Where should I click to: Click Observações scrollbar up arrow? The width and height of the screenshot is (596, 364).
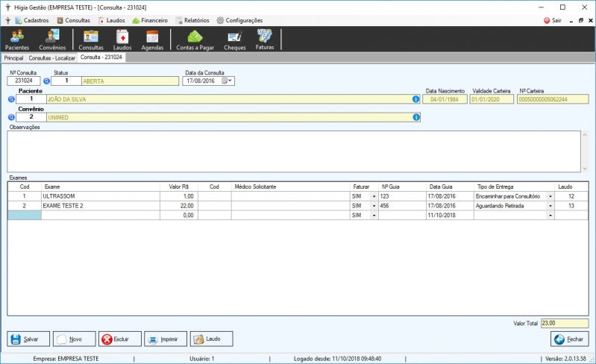(585, 135)
